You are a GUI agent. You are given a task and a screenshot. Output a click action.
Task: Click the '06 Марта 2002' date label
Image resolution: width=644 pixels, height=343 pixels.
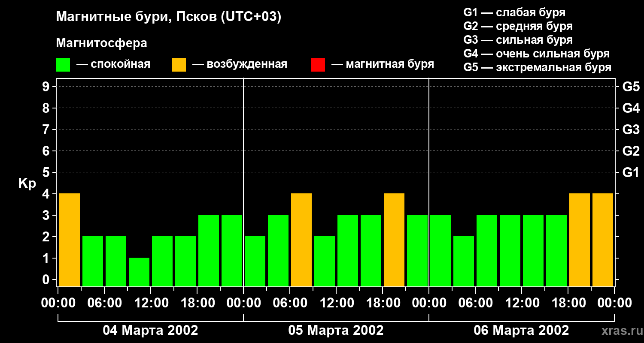point(522,330)
